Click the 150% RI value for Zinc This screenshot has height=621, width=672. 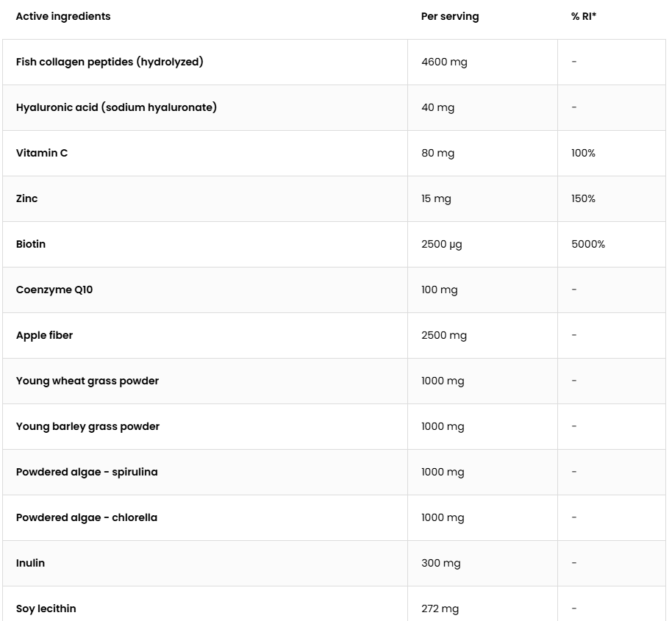(x=583, y=198)
